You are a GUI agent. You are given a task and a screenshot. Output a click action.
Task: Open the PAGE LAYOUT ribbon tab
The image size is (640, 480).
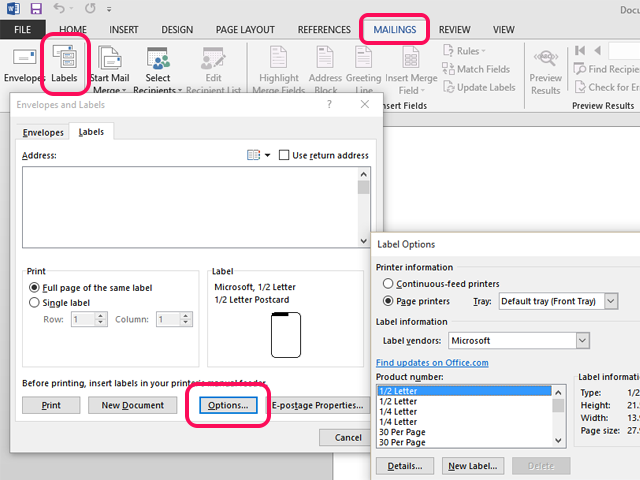pyautogui.click(x=245, y=30)
